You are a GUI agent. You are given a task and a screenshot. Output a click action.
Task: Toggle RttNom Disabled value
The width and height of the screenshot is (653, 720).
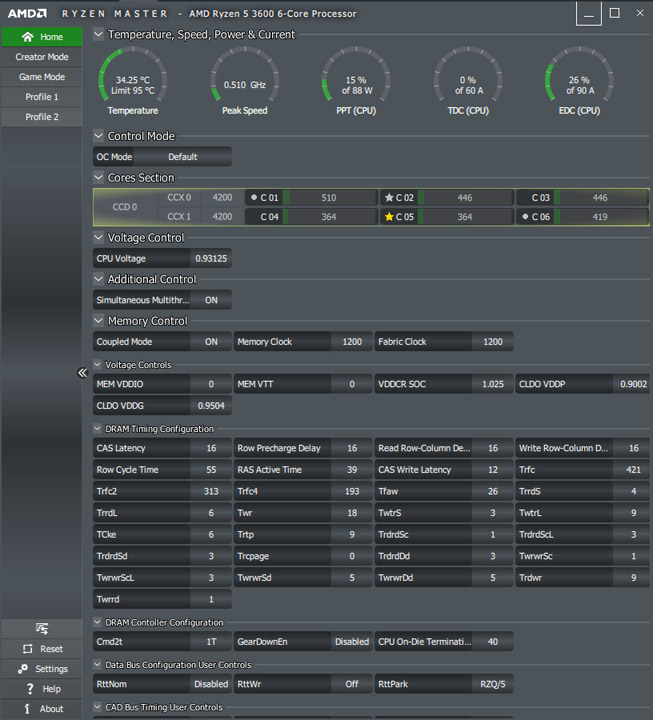coord(211,684)
